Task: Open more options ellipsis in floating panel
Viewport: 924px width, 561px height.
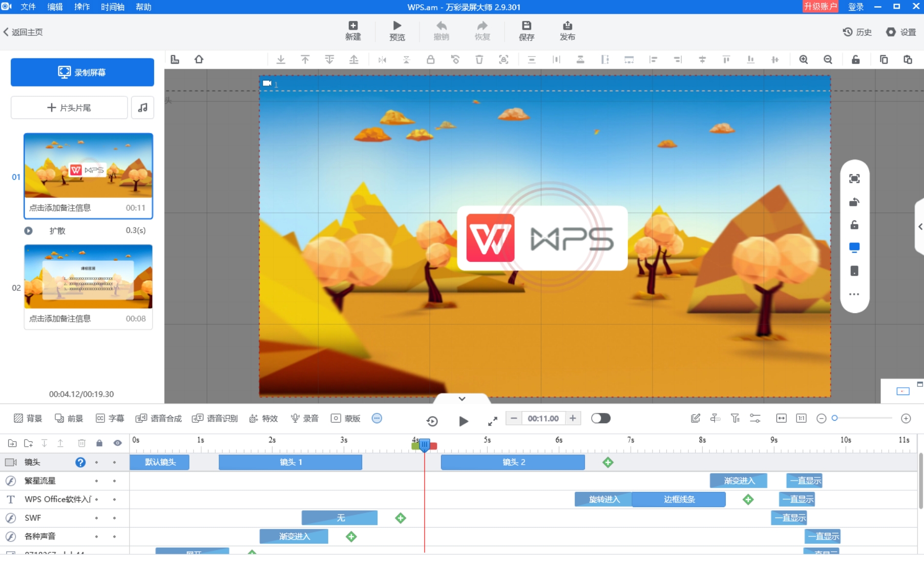Action: (854, 294)
